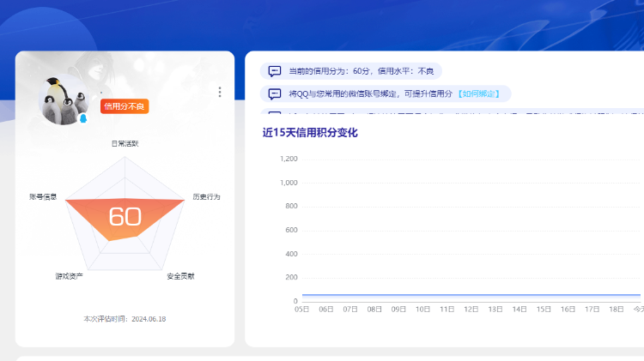The width and height of the screenshot is (644, 361).
Task: Click the 60 score in radar chart
Action: point(125,217)
